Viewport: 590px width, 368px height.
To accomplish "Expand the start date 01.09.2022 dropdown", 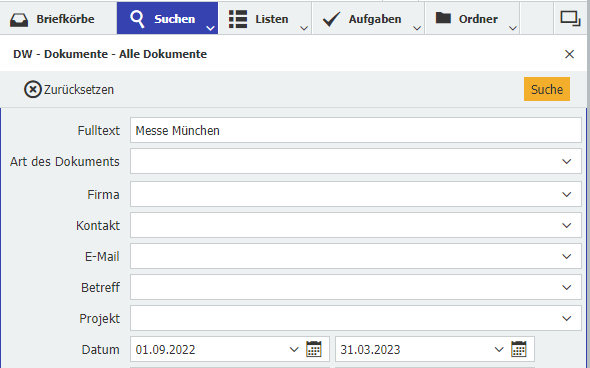I will [294, 349].
